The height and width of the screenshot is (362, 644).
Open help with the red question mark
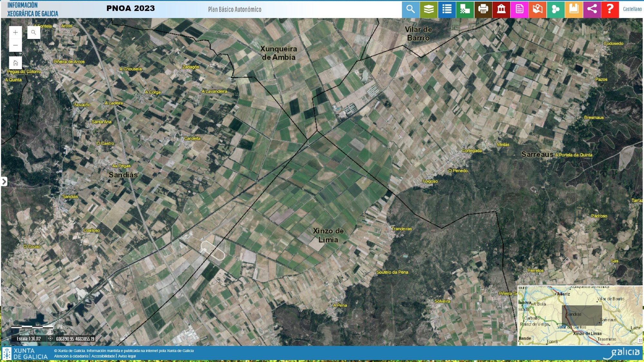(610, 9)
